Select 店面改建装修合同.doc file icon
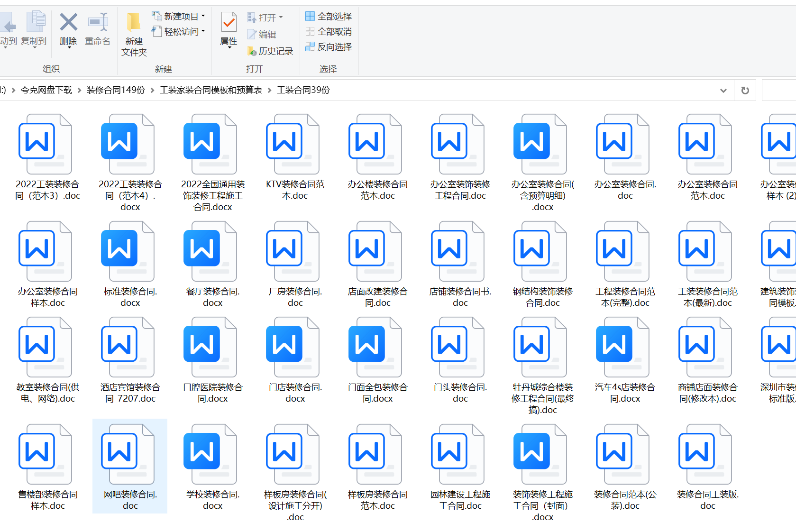Viewport: 796px width, 532px height. [x=375, y=251]
